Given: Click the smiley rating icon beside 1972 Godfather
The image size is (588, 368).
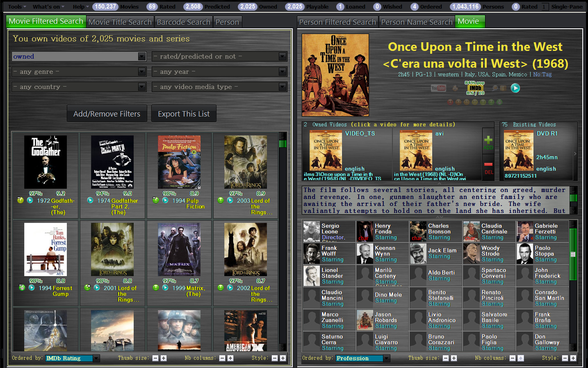Looking at the screenshot, I should [x=21, y=200].
